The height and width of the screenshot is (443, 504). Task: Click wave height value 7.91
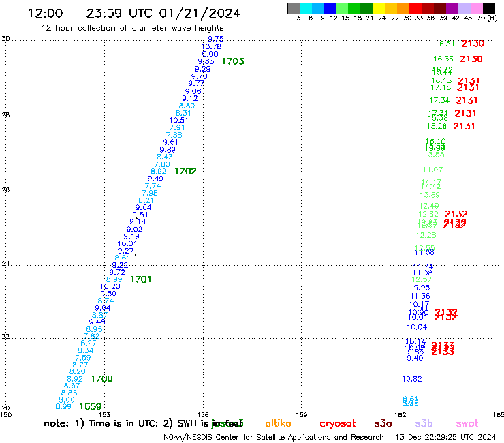(177, 127)
